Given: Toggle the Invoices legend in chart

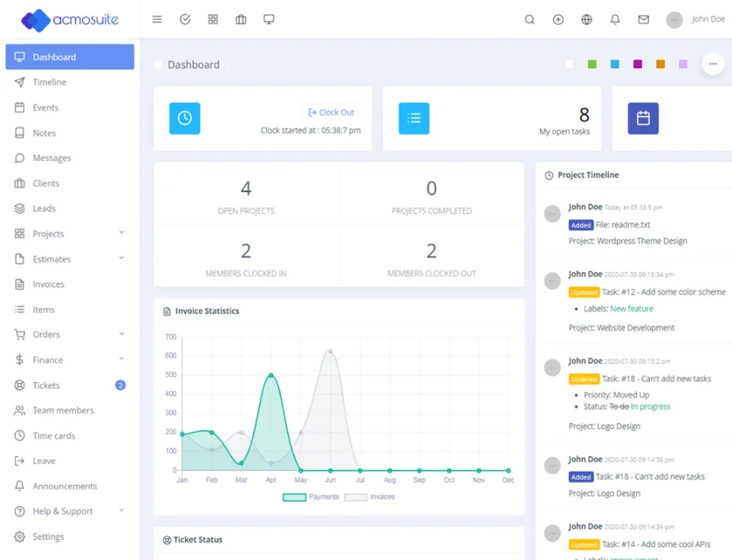Looking at the screenshot, I should (369, 497).
